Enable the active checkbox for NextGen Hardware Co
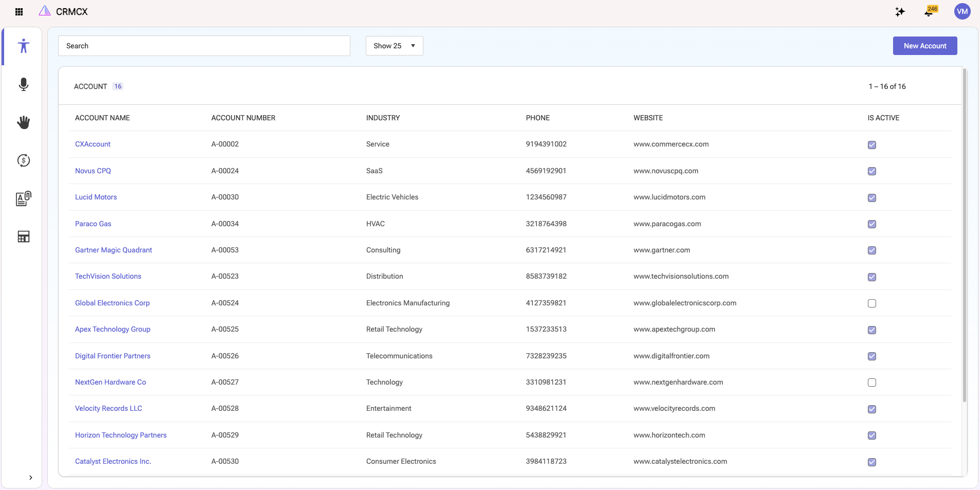 871,383
